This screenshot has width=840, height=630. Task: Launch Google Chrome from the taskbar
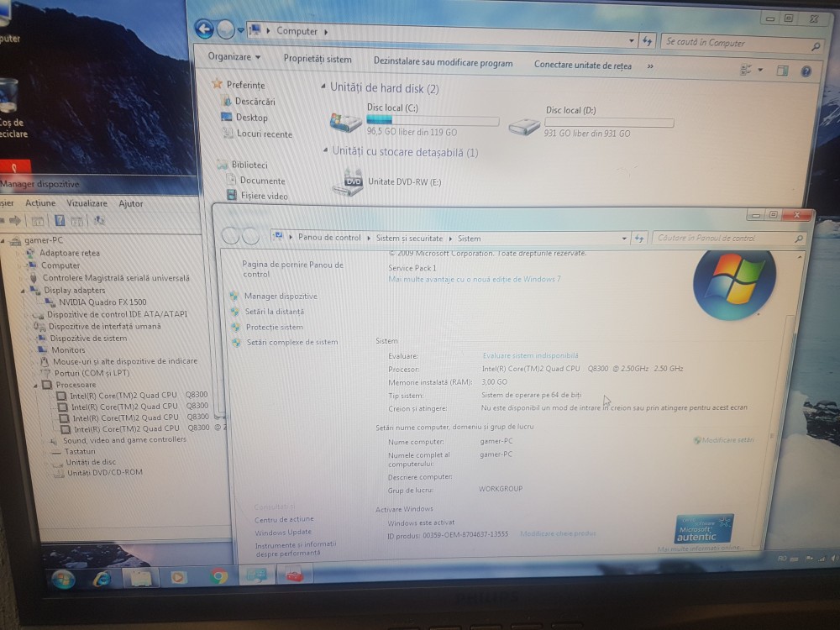pos(218,576)
